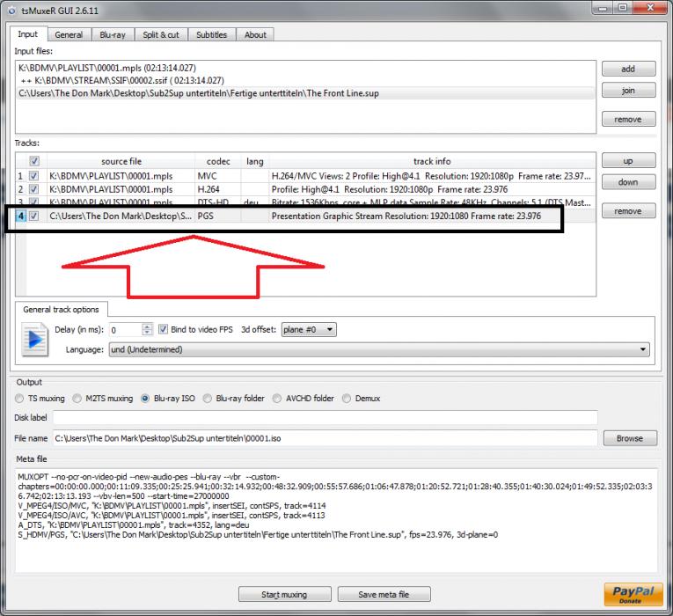673x616 pixels.
Task: Open the Split & cut tab
Action: (x=161, y=35)
